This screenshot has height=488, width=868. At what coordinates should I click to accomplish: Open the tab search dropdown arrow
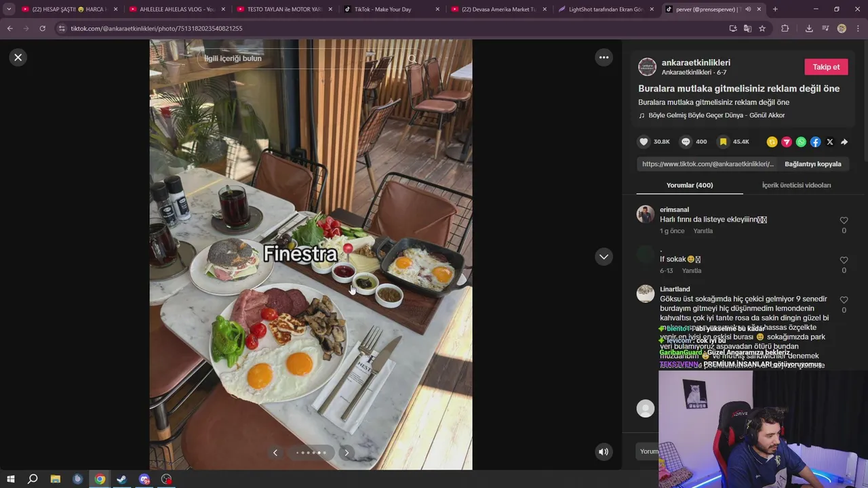9,9
